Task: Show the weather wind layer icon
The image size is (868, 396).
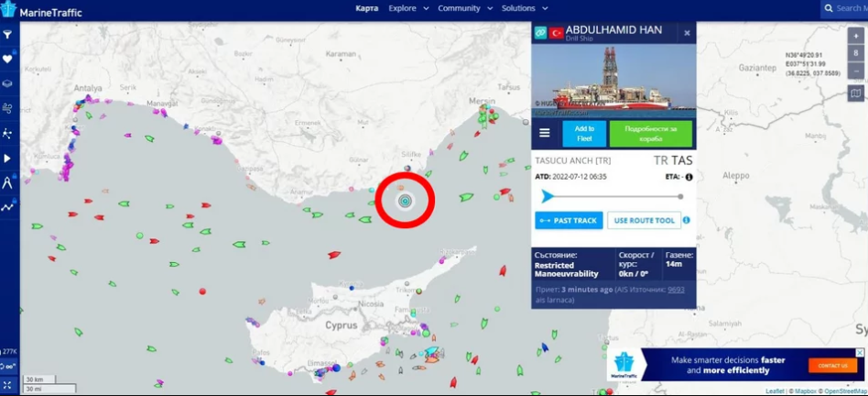Action: click(x=8, y=109)
